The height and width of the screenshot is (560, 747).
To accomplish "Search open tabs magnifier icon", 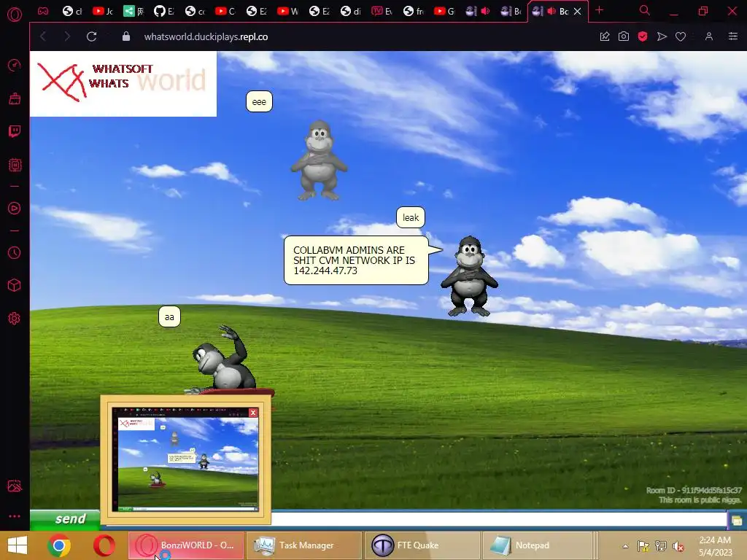I will [645, 10].
